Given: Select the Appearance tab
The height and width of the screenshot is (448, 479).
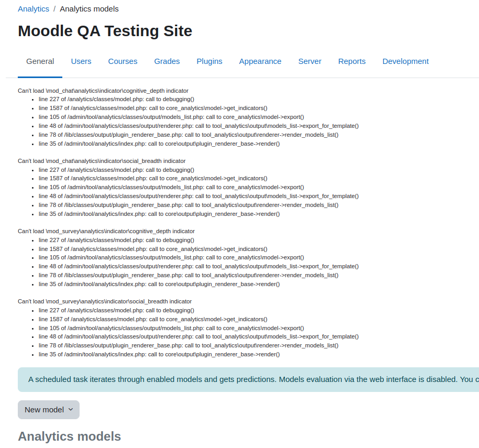Looking at the screenshot, I should pos(260,61).
